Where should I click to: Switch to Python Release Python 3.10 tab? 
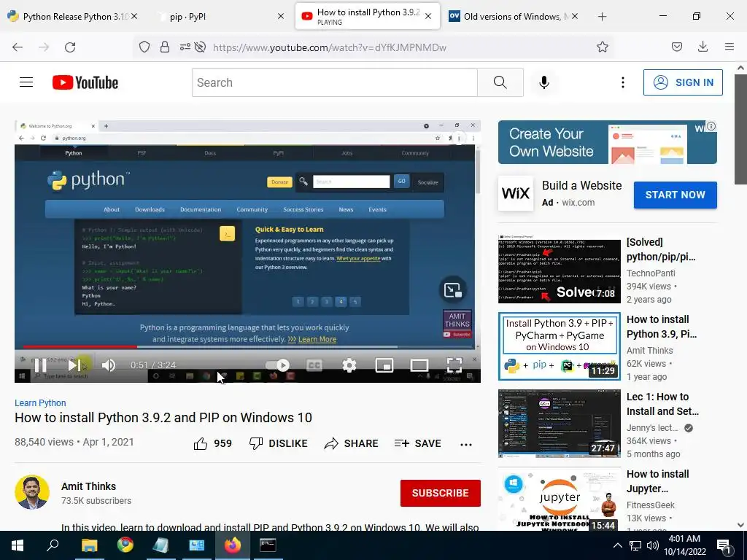click(73, 16)
